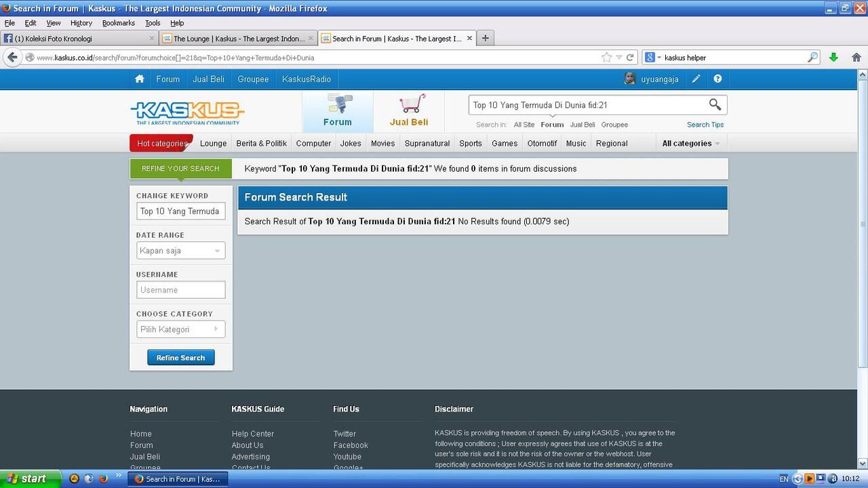Click the Refine Search button

[180, 358]
